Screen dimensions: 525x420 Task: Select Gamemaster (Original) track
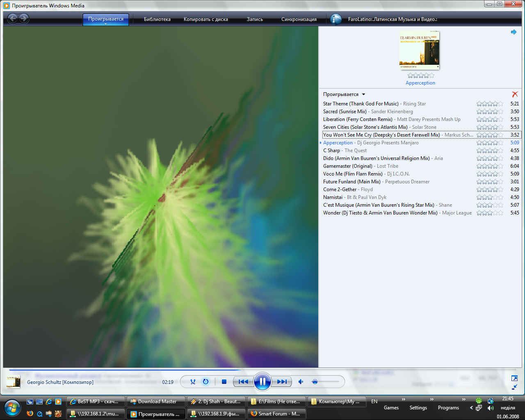coord(421,166)
